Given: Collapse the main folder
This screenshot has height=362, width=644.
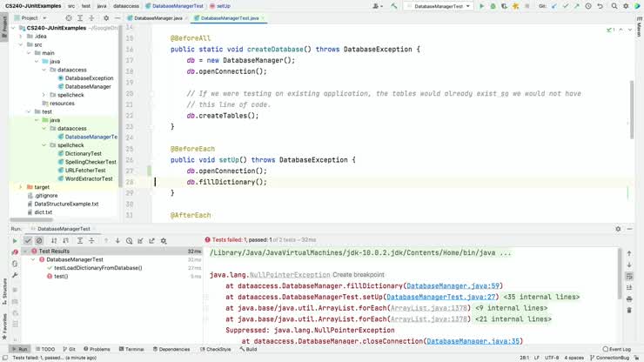Looking at the screenshot, I should (29, 53).
